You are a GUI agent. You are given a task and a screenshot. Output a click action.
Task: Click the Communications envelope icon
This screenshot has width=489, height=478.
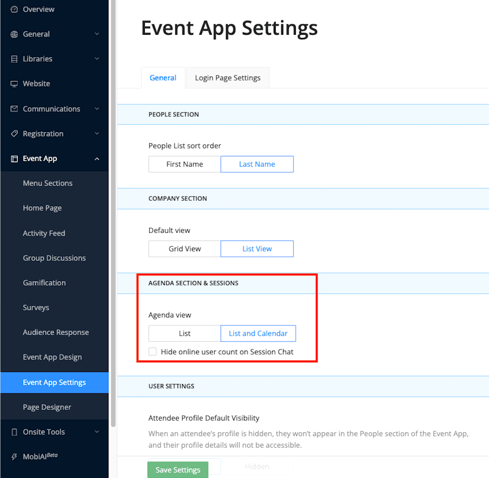pos(14,109)
